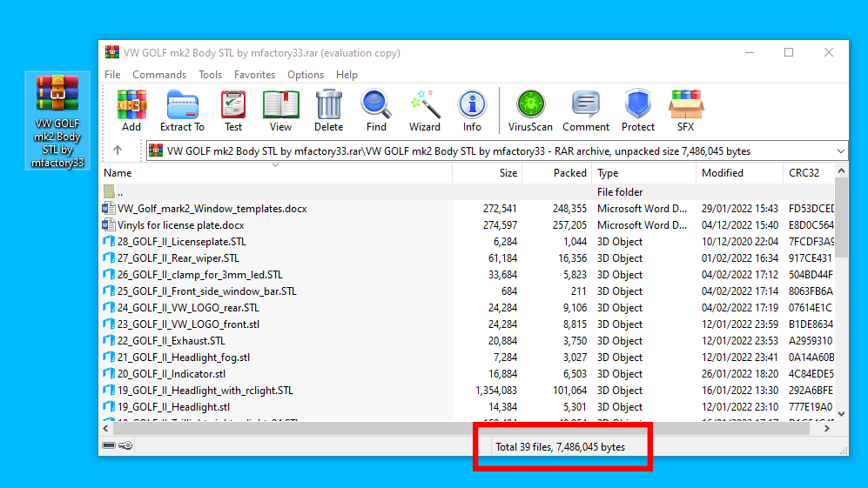Sort by Name column header

[276, 173]
